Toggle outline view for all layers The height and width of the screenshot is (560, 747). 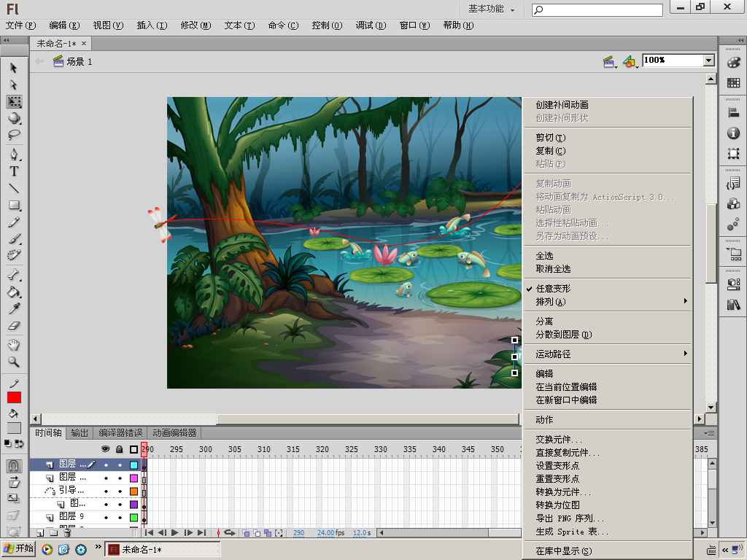(133, 449)
